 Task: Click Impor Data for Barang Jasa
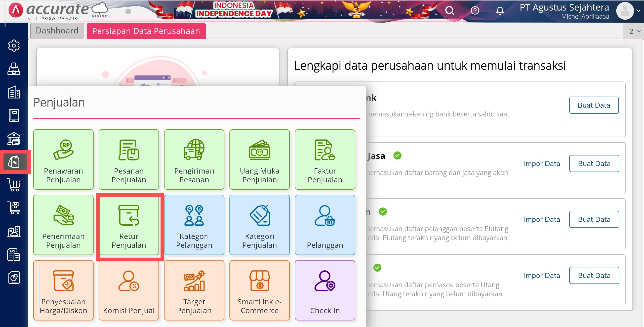542,163
